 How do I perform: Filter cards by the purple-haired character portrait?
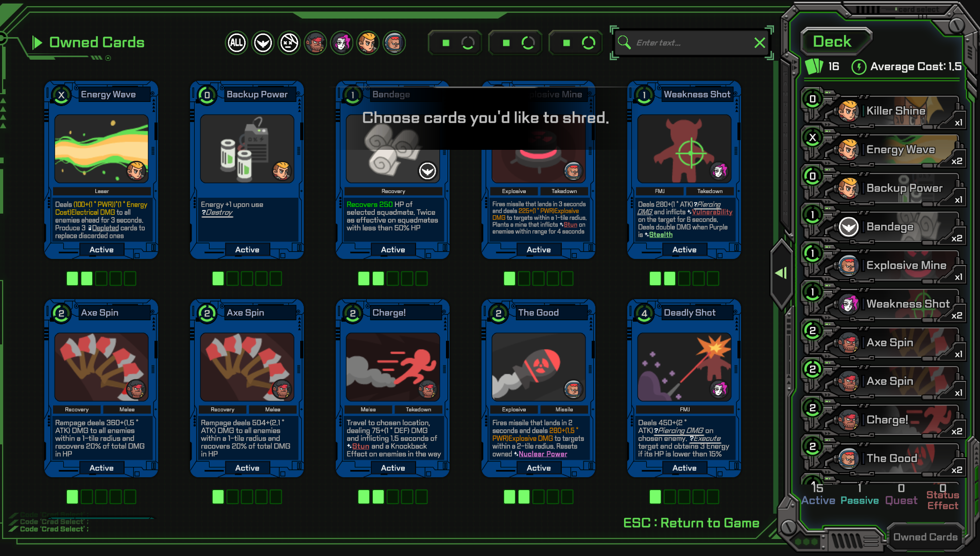(x=341, y=43)
